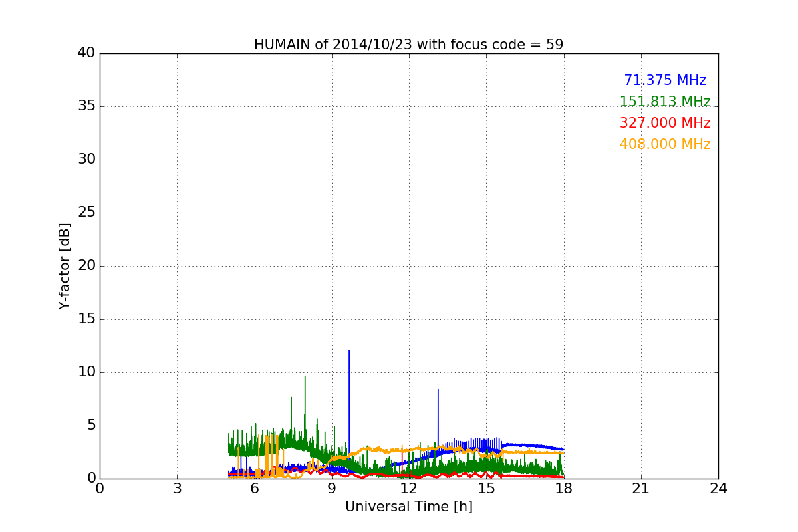798x532 pixels.
Task: Click the 20 tick on Y axis
Action: [x=86, y=266]
